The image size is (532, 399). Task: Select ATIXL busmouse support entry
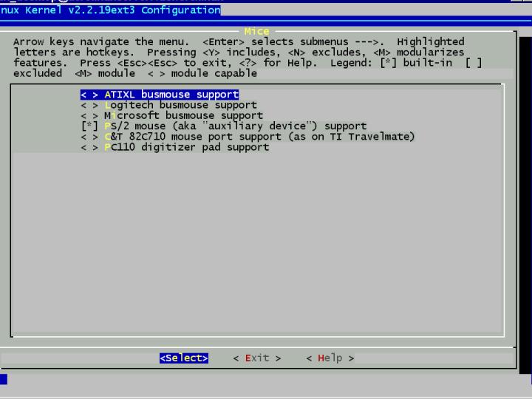point(160,95)
